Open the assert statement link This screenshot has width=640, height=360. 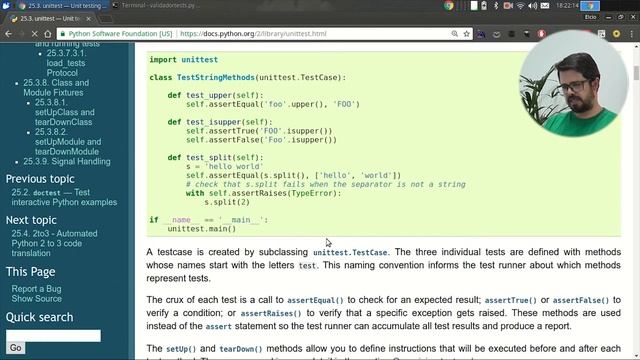[218, 327]
